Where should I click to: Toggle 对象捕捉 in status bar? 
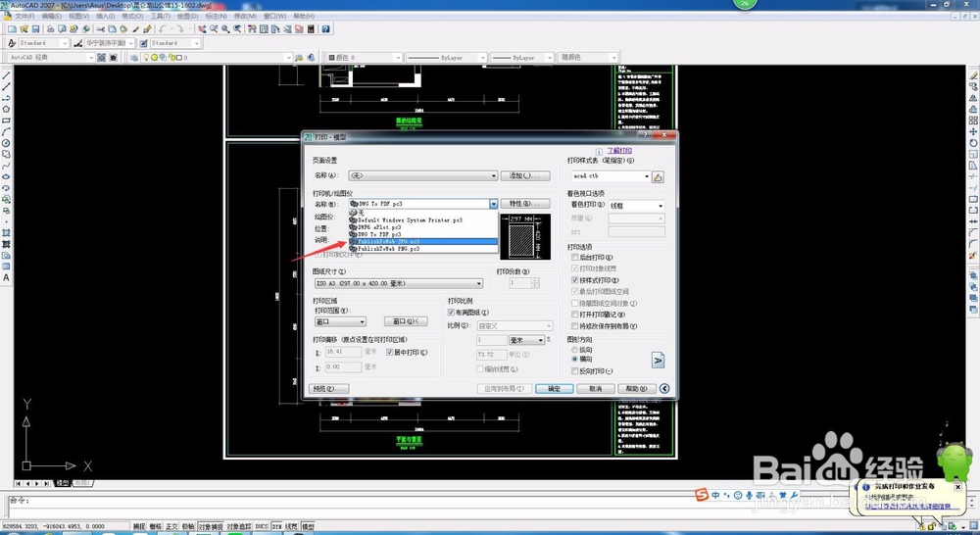211,527
